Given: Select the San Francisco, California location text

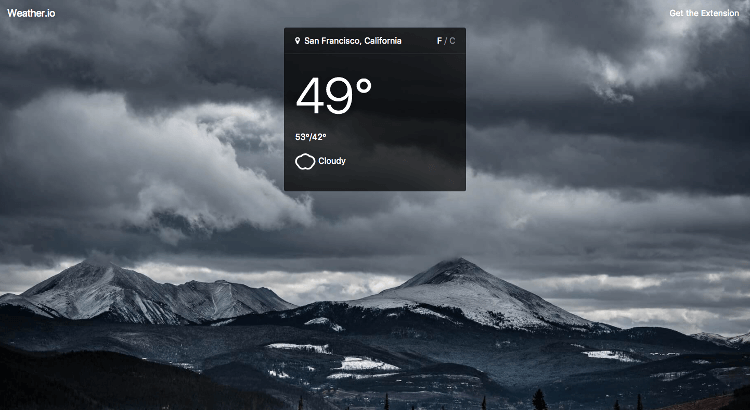Looking at the screenshot, I should pyautogui.click(x=353, y=41).
